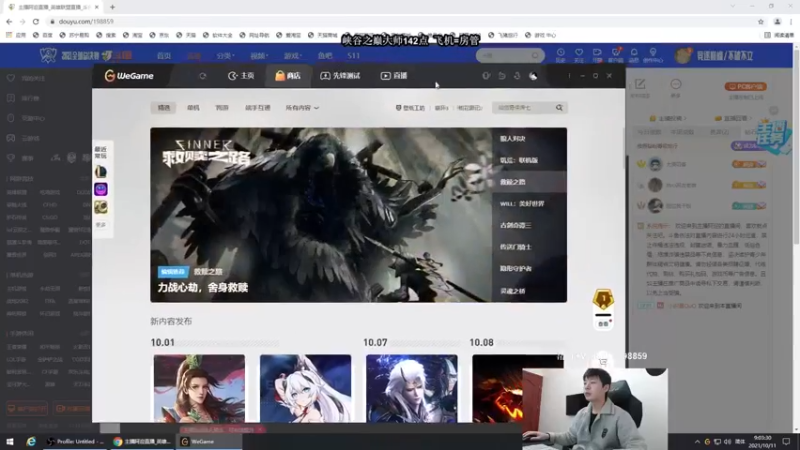Click the Chrome reload button
Image resolution: width=800 pixels, height=450 pixels.
[x=36, y=21]
